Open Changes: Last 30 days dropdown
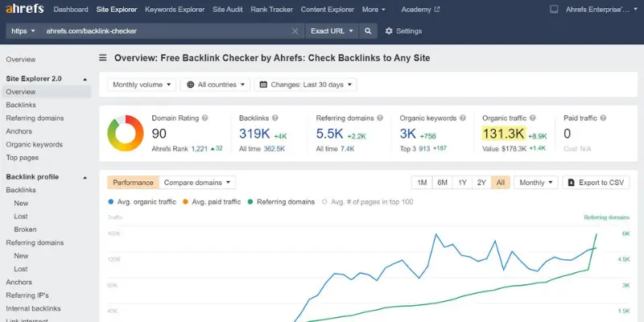The width and height of the screenshot is (644, 322). (x=306, y=85)
